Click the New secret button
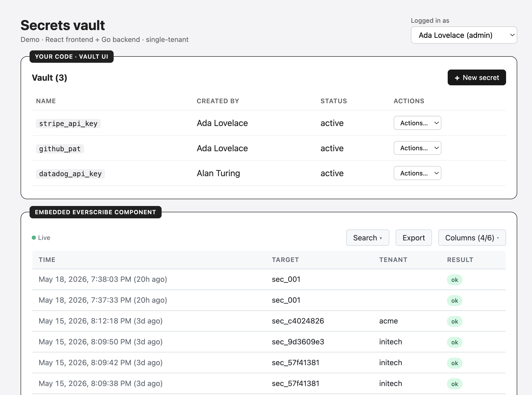532x395 pixels. point(477,78)
